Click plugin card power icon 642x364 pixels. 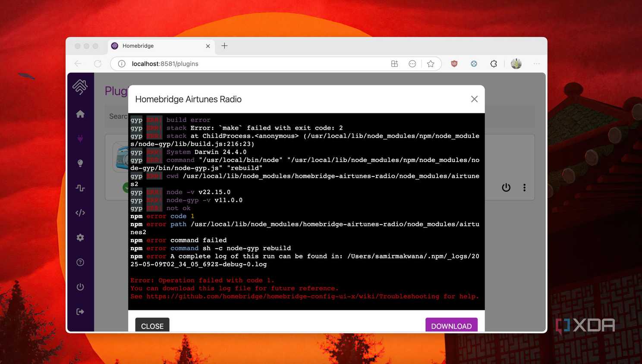506,188
